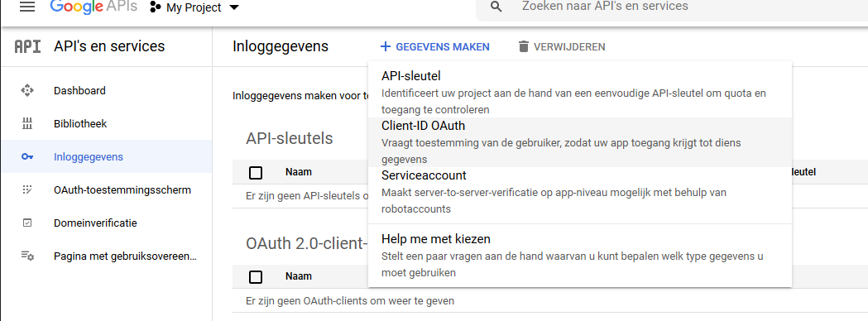
Task: Choose API-sleutel from the dropdown menu
Action: 579,93
